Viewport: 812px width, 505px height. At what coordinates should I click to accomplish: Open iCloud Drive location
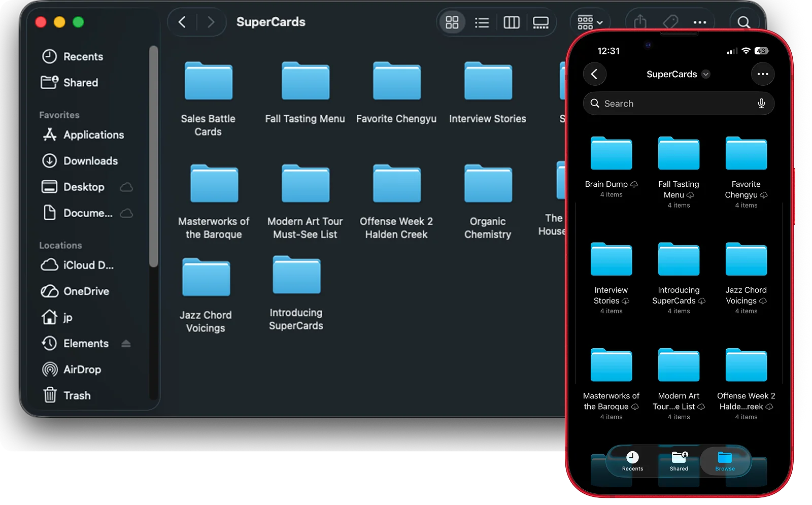click(77, 265)
